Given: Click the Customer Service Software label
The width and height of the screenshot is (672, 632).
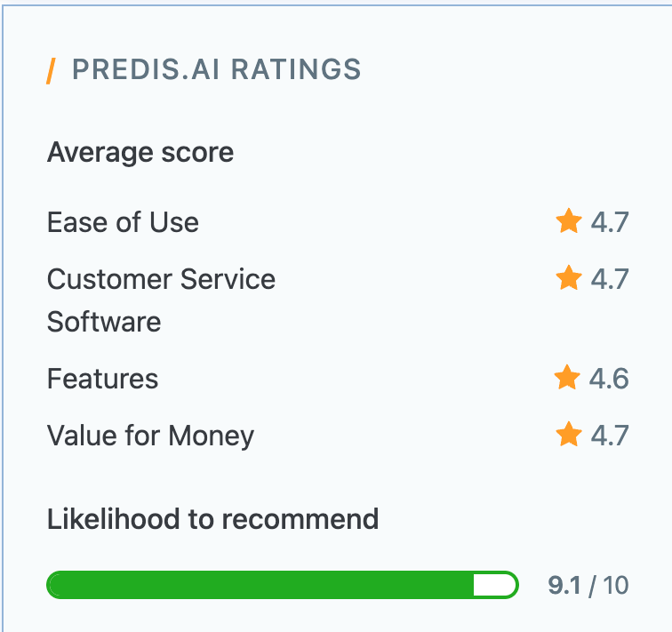Looking at the screenshot, I should pyautogui.click(x=161, y=300).
